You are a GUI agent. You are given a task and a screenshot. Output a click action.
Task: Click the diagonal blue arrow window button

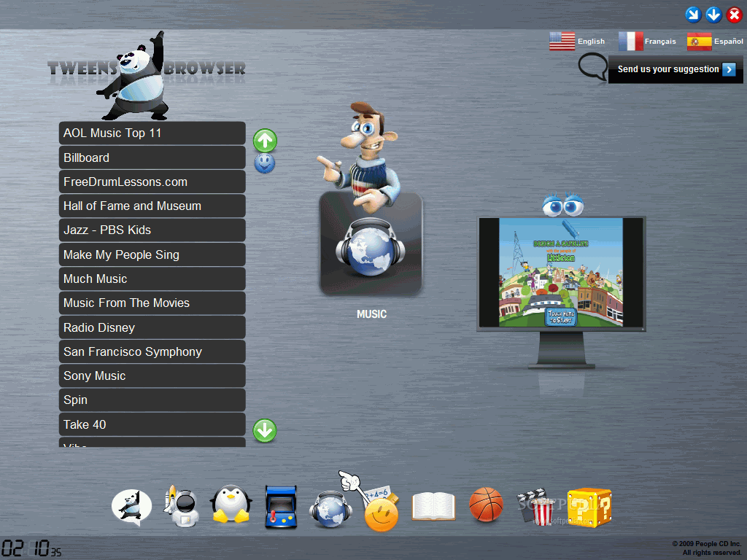[693, 15]
